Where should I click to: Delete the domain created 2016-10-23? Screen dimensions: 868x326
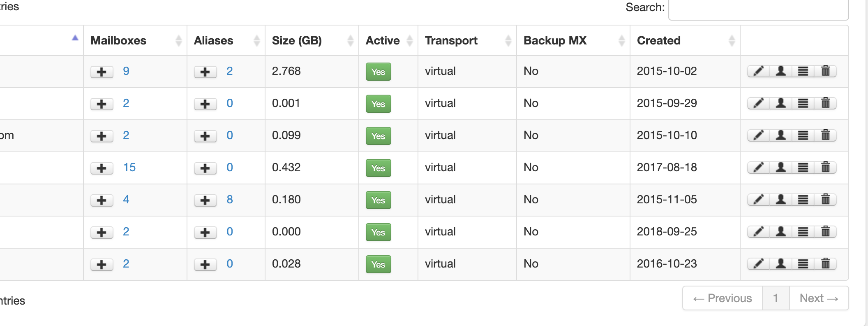[825, 264]
